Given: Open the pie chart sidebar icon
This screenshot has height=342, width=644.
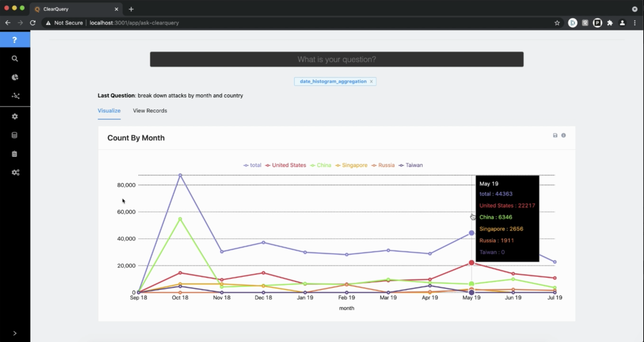Looking at the screenshot, I should point(15,77).
